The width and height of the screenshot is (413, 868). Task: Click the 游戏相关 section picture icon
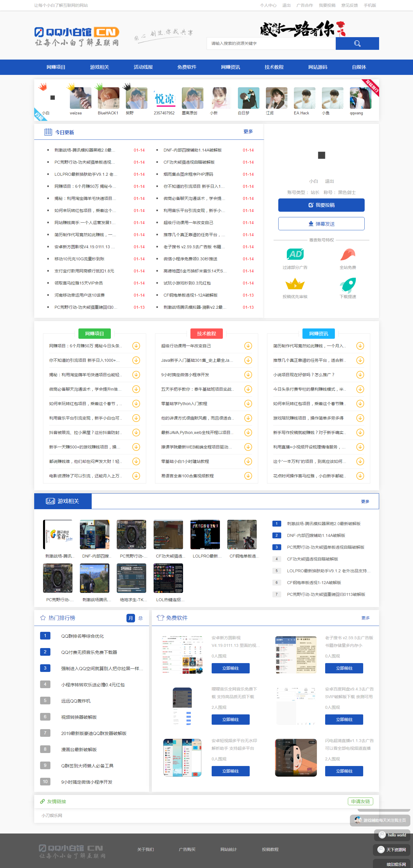tap(50, 501)
